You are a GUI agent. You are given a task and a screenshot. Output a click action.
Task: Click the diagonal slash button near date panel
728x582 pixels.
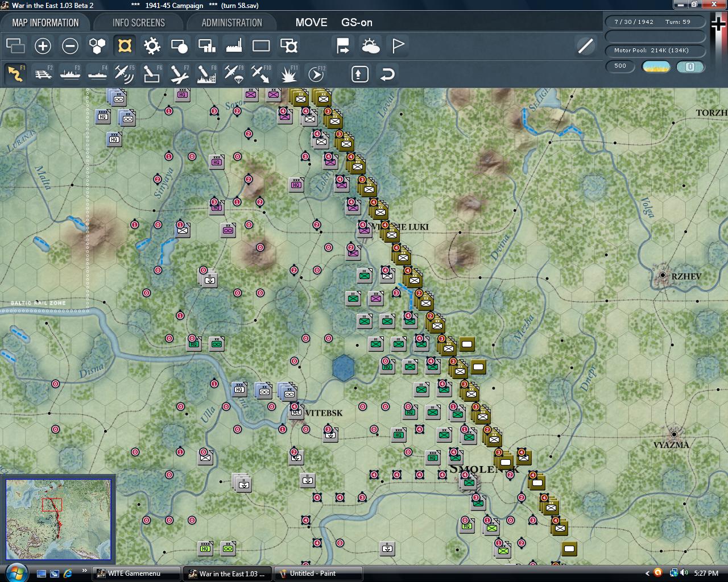pyautogui.click(x=585, y=45)
